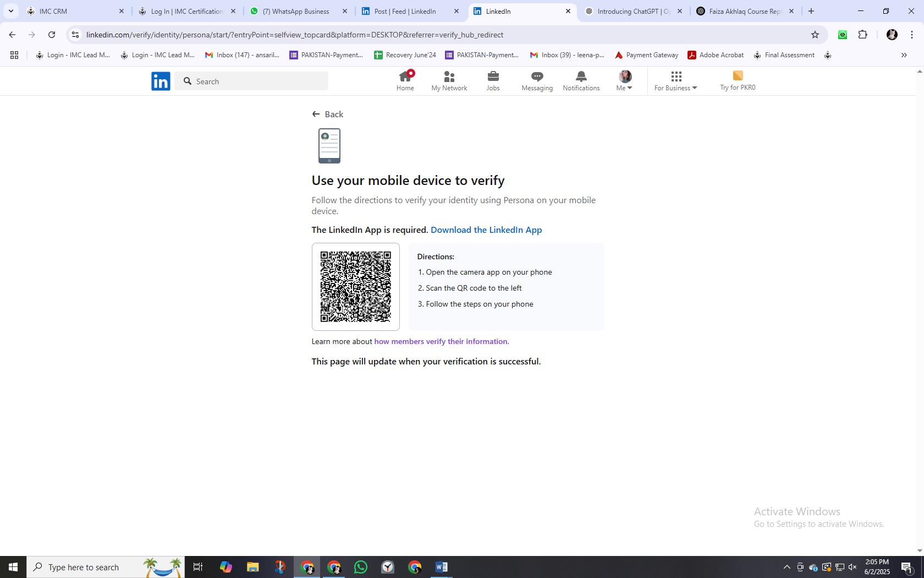Open the apps grid in bookmarks bar
924x578 pixels.
pos(14,55)
